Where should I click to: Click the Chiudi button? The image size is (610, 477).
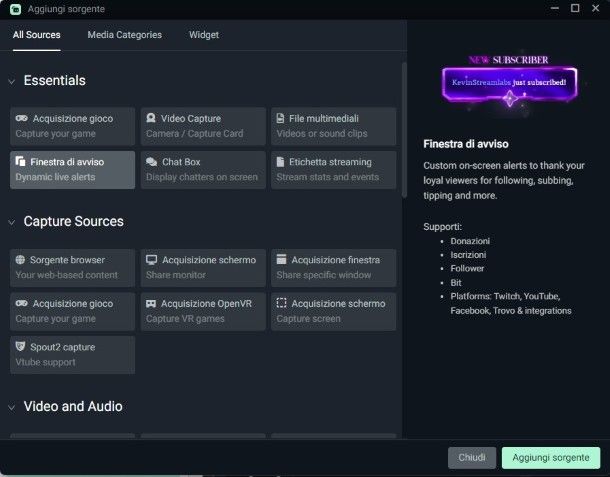(472, 458)
